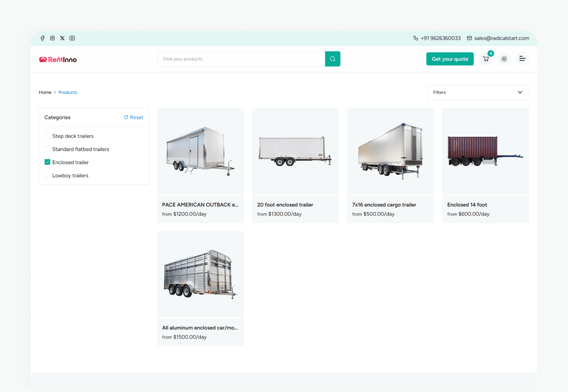Screen dimensions: 568x392
Task: Click the 20 foot enclosed trailer title
Action: 285,205
